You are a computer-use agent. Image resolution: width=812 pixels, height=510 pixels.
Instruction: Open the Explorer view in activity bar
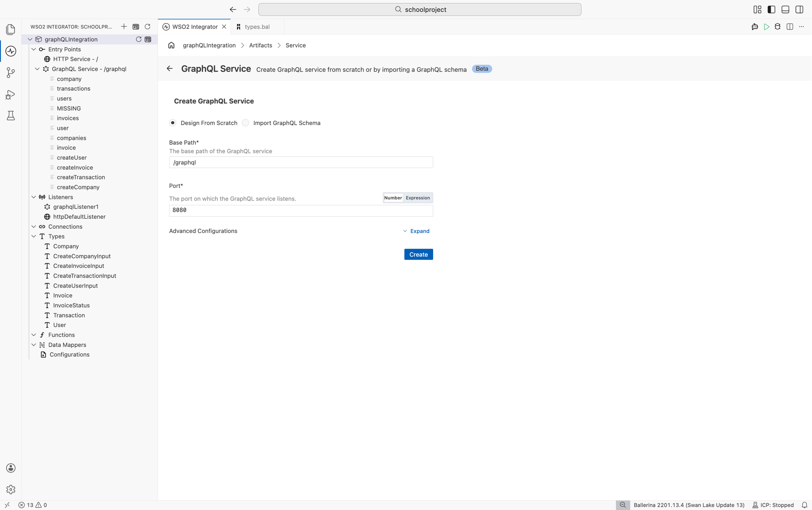pyautogui.click(x=11, y=29)
